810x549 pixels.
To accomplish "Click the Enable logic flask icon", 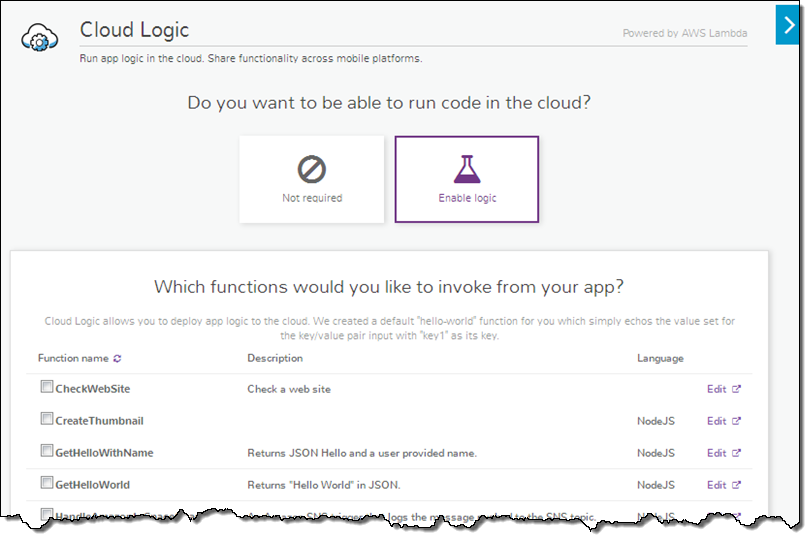I will click(467, 169).
